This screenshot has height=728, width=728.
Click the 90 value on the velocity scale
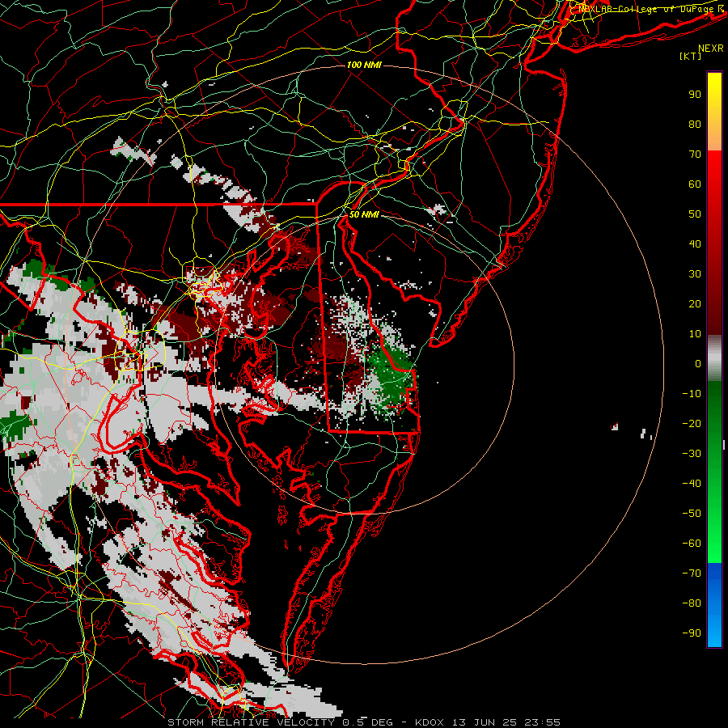click(695, 95)
